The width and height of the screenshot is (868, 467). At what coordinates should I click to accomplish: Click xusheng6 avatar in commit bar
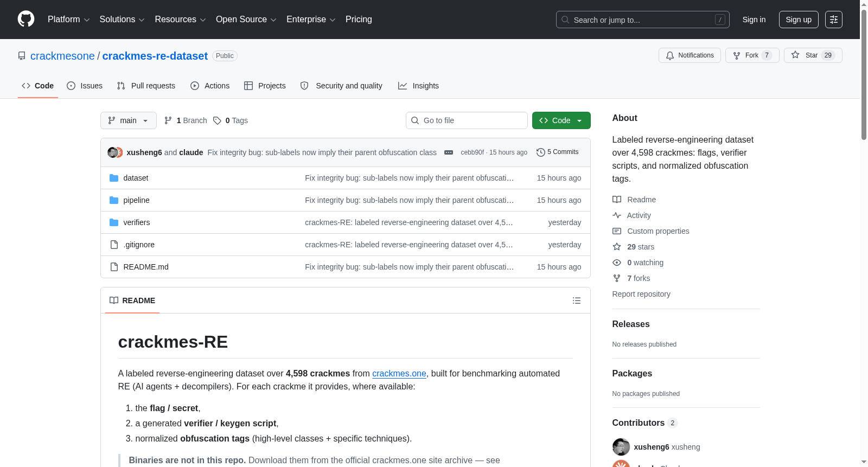(x=112, y=152)
